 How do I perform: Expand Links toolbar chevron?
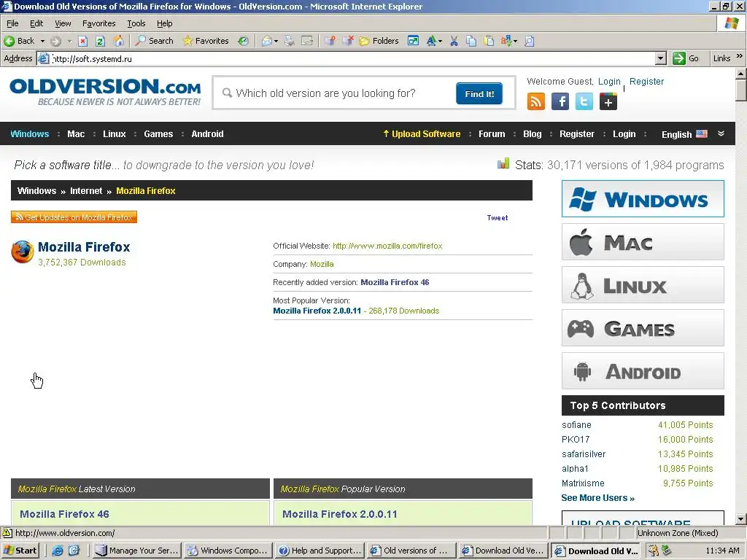tap(740, 56)
